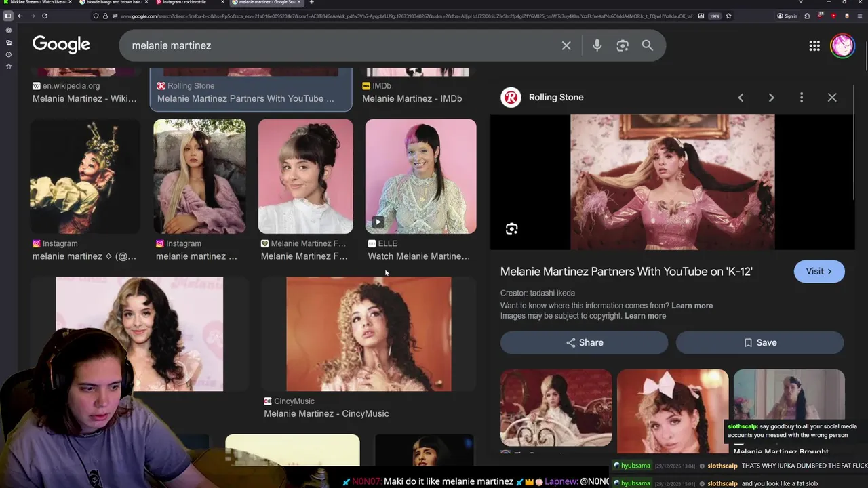Open the Firefox hamburger menu
868x488 pixels.
[859, 16]
